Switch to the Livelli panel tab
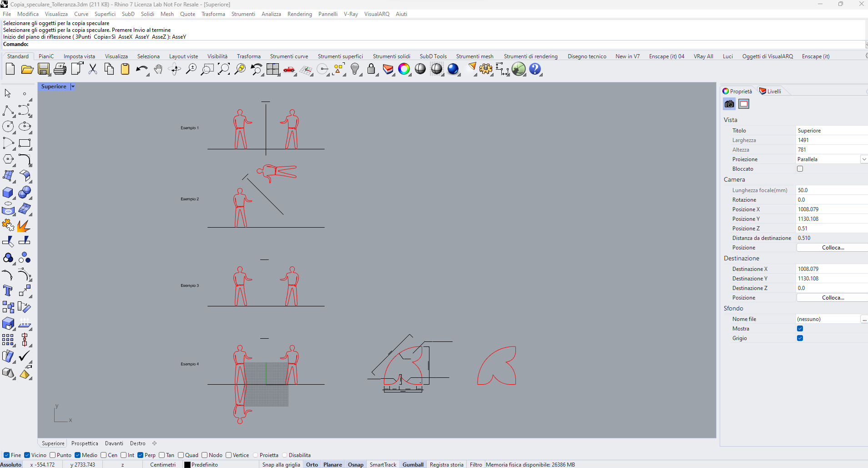The image size is (868, 468). [x=770, y=92]
